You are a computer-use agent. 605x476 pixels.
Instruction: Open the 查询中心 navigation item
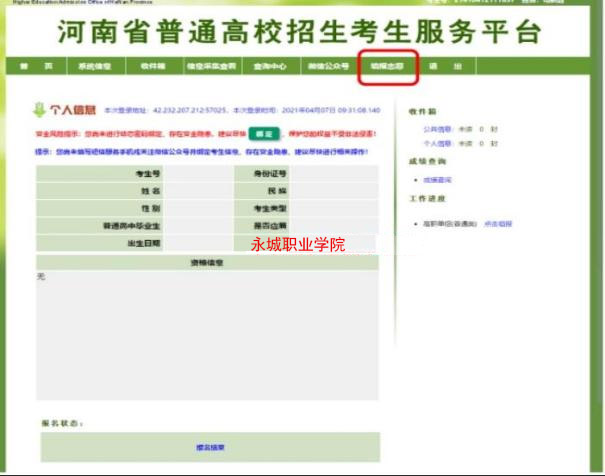[271, 66]
